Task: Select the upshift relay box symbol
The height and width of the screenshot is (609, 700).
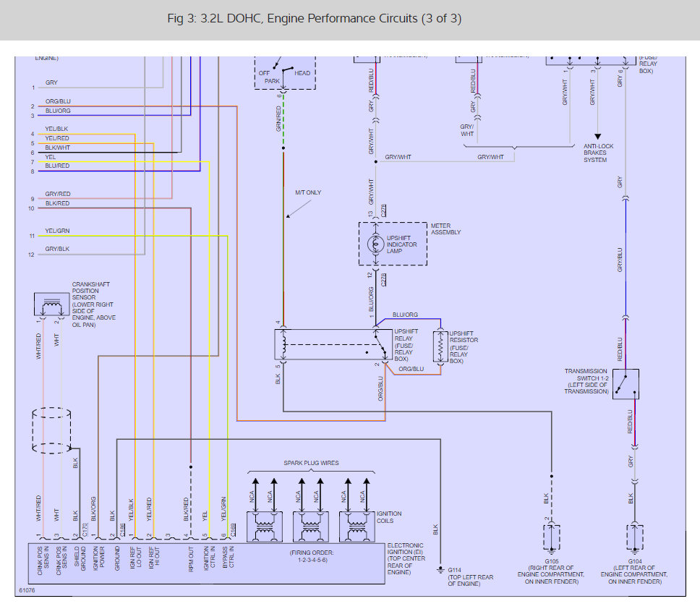Action: click(333, 344)
